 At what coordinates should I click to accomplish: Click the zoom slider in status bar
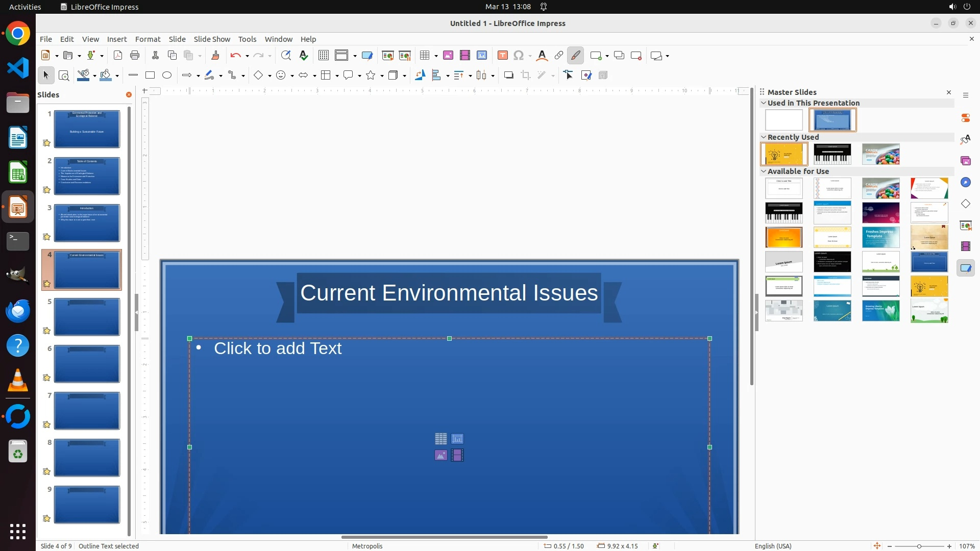[919, 546]
